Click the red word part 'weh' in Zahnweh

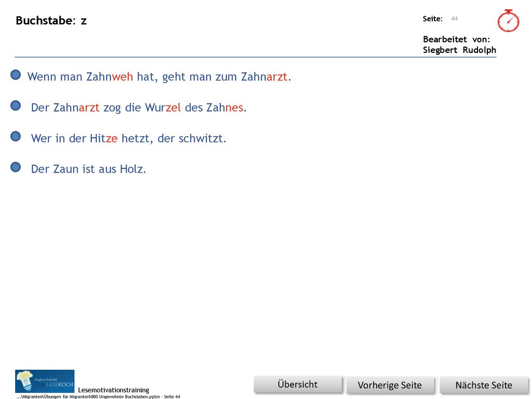pos(122,77)
